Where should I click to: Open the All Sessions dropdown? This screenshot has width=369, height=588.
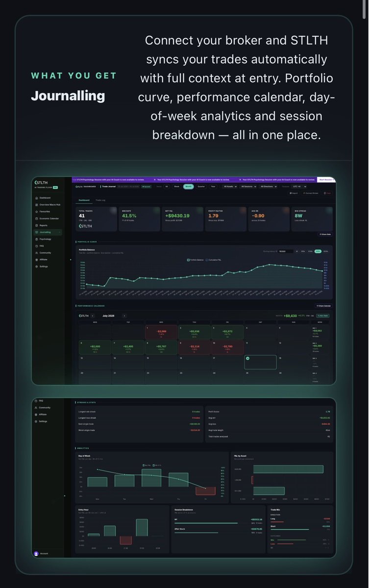point(248,186)
